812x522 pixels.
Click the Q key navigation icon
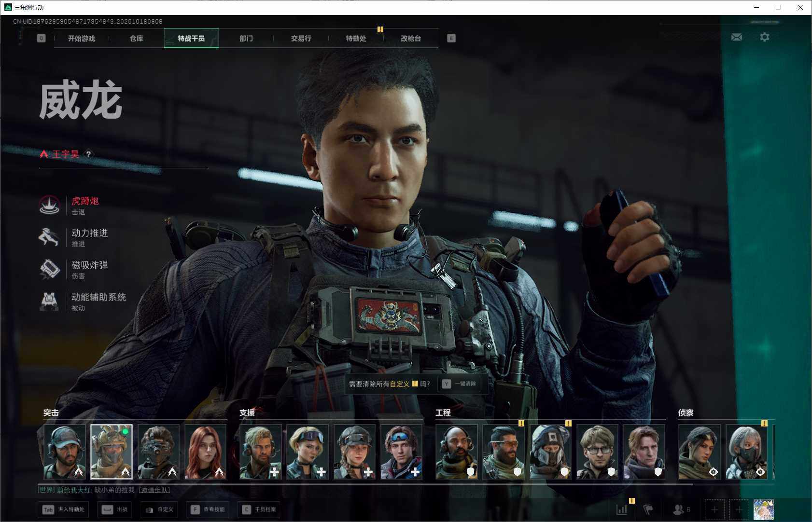pos(41,38)
